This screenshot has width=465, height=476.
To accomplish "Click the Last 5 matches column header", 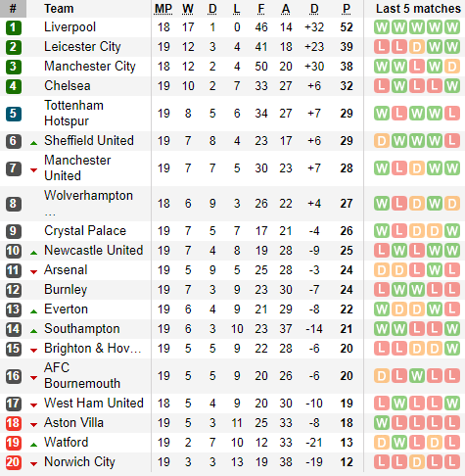I will pyautogui.click(x=418, y=9).
